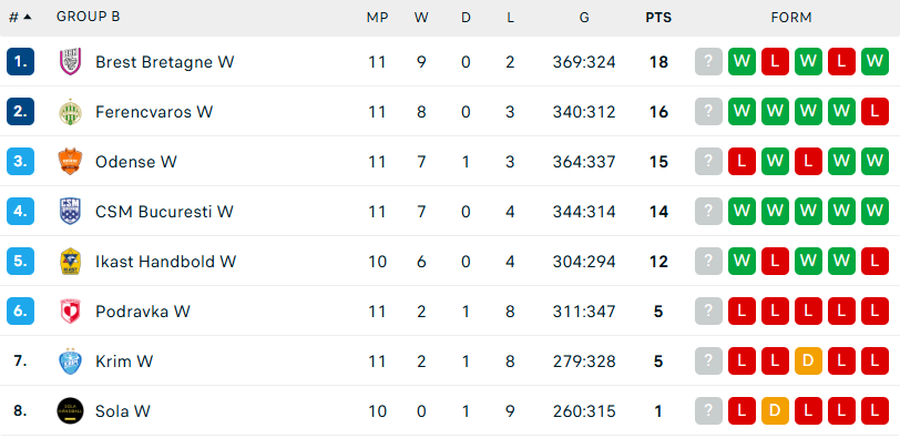Click the Krim W blue team logo
900x438 pixels.
69,361
